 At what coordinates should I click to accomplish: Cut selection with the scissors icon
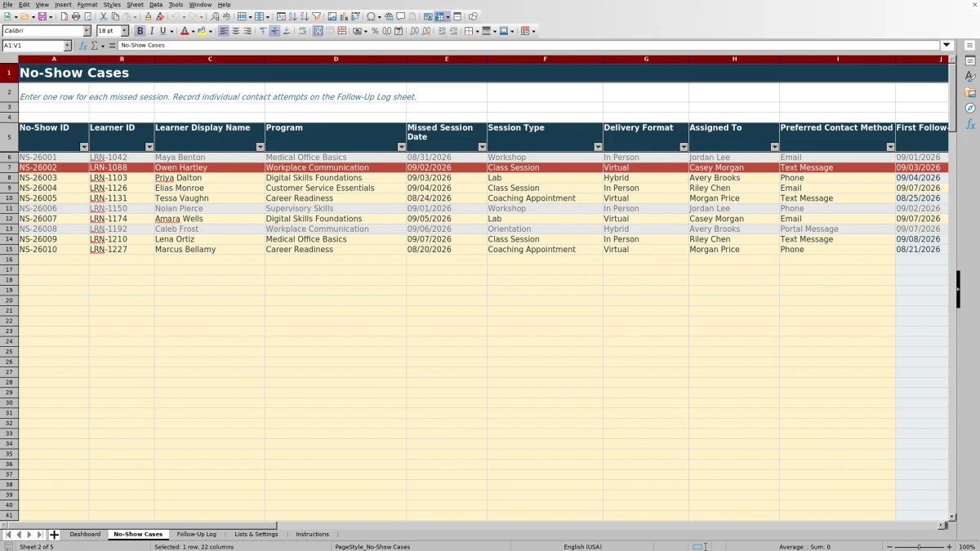tap(104, 16)
